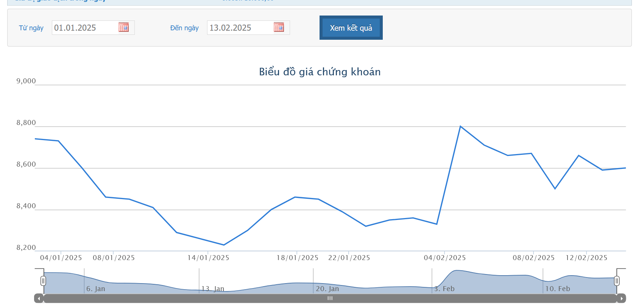Grab the left navigator range handle
Screen dimensions: 644x307
coord(43,281)
